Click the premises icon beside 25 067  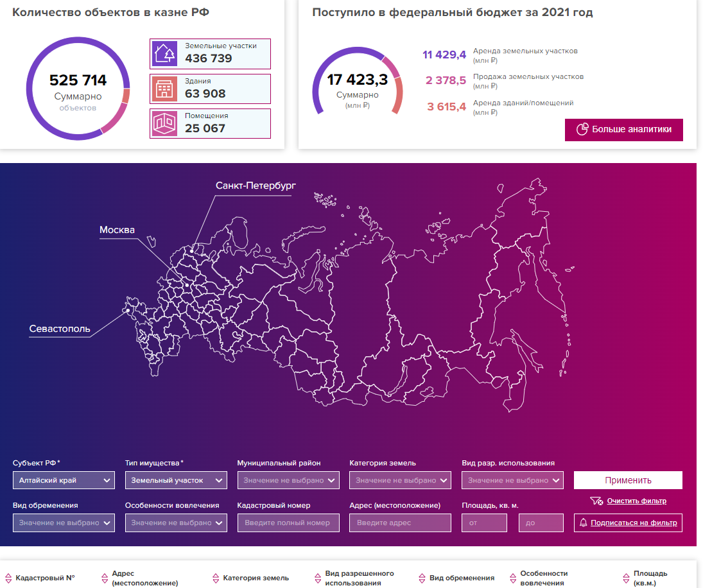click(x=164, y=124)
